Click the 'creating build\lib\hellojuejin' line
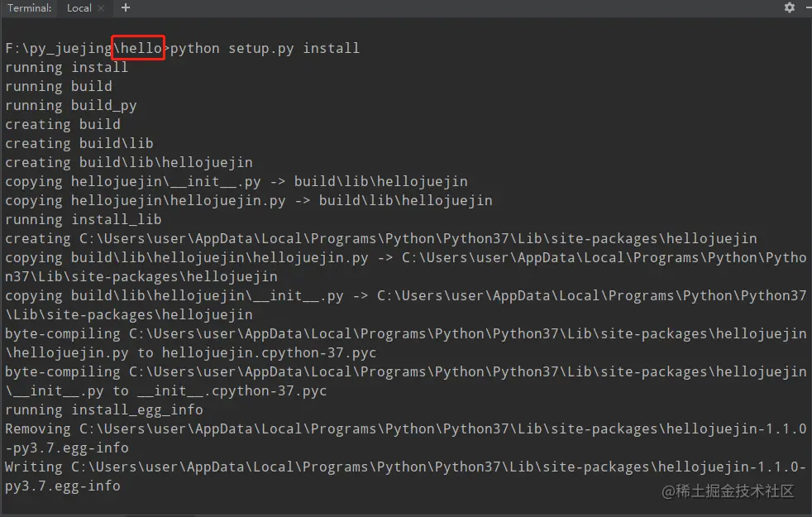812x517 pixels. 128,162
